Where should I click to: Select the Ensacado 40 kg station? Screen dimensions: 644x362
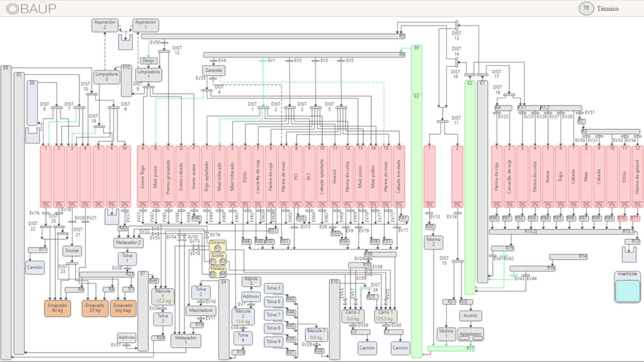point(57,308)
